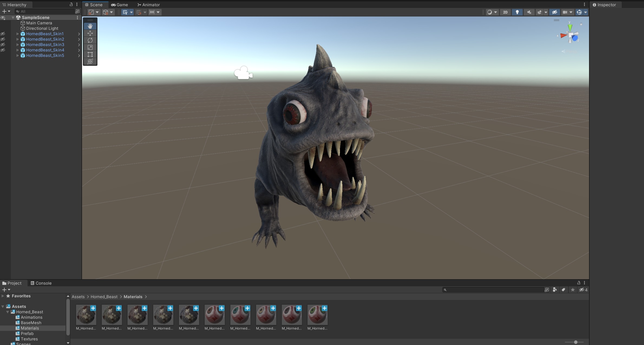This screenshot has width=644, height=345.
Task: Open Hierarchy panel more options menu
Action: click(x=77, y=4)
